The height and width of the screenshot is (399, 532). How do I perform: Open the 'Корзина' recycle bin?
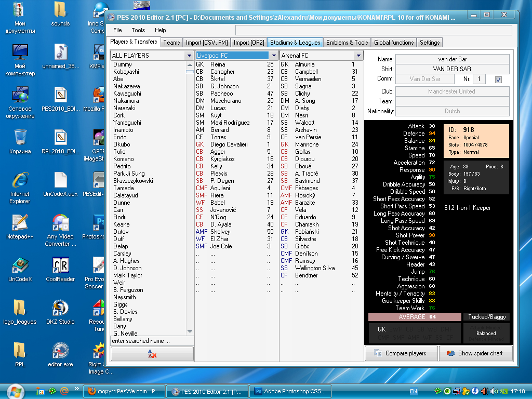20,142
